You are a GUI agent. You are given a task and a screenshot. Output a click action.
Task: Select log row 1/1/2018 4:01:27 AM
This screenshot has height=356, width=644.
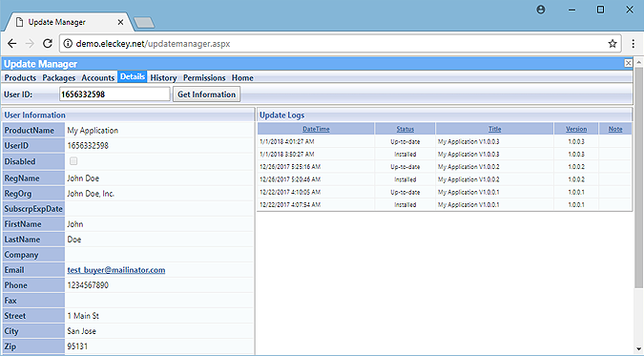point(445,141)
